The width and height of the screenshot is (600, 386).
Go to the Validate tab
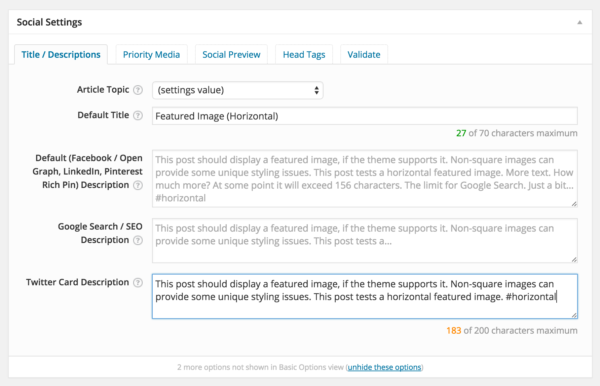coord(364,55)
